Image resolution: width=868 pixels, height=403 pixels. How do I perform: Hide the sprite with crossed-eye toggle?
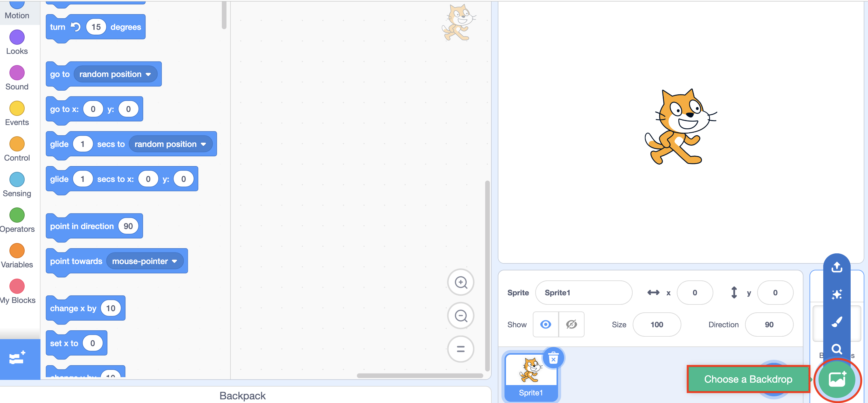pyautogui.click(x=571, y=324)
